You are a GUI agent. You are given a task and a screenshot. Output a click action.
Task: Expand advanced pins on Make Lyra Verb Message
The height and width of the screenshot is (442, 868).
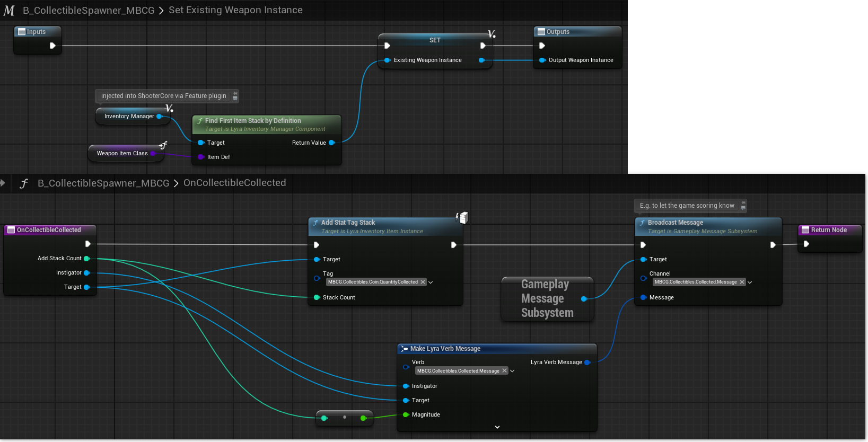[x=497, y=427]
